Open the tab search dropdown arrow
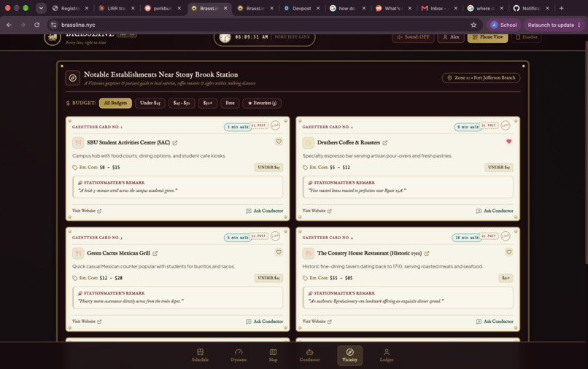 coord(41,8)
